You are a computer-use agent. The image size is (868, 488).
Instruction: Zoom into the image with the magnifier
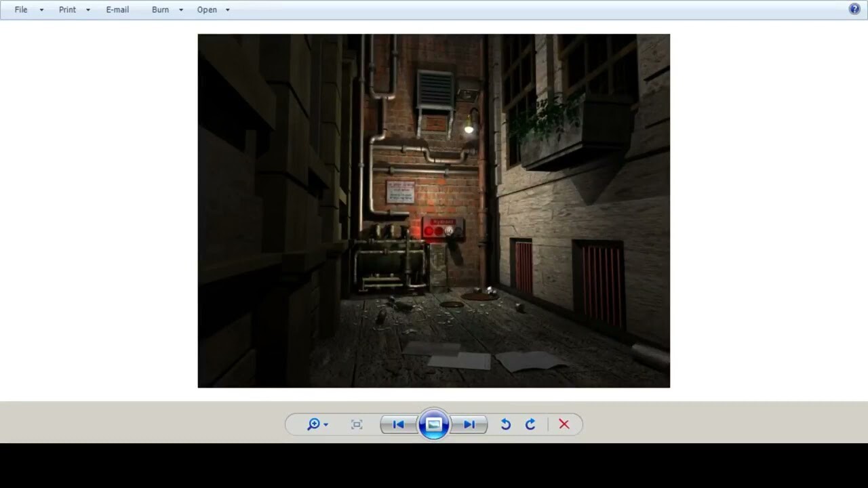(x=313, y=424)
